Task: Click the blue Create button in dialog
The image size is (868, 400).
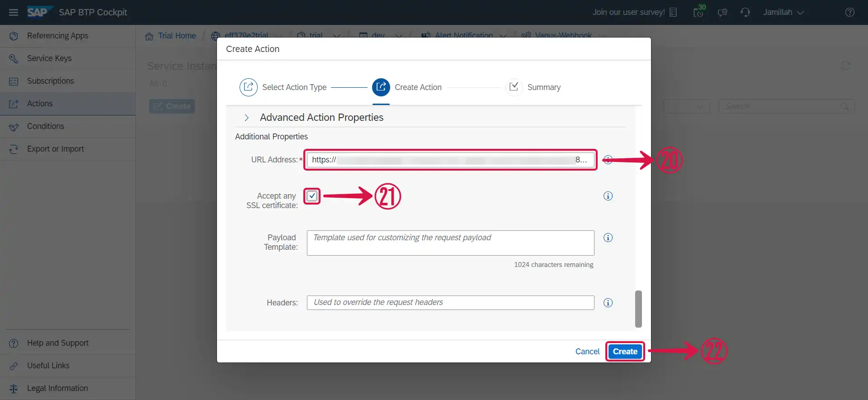Action: coord(625,352)
